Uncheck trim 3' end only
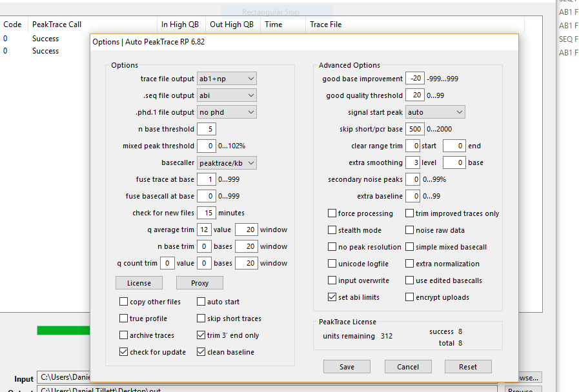 click(x=201, y=335)
